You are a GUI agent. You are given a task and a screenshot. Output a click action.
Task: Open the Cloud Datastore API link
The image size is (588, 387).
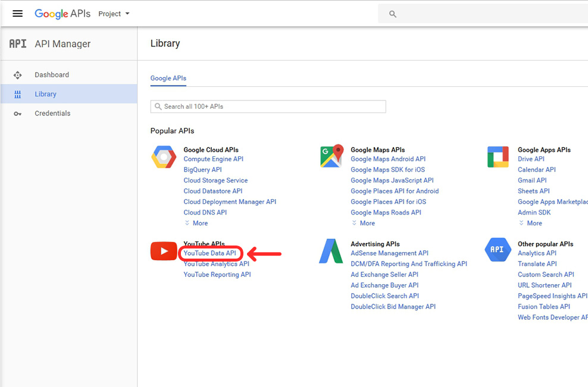tap(213, 191)
